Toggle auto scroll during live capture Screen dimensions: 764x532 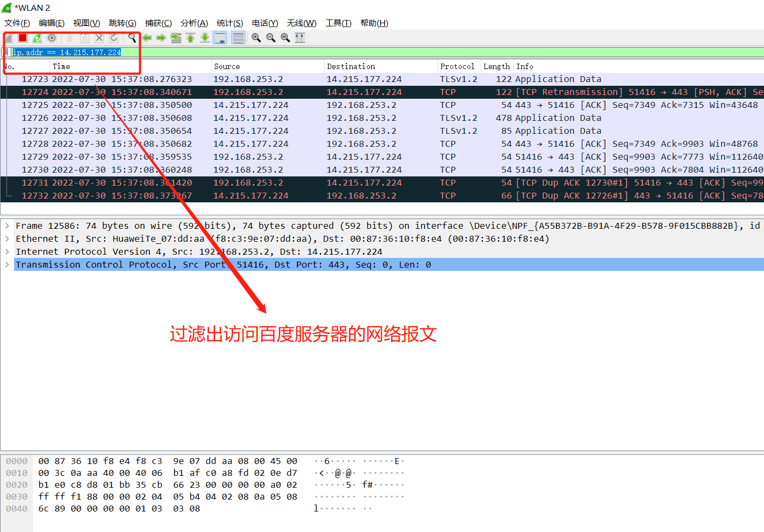220,38
